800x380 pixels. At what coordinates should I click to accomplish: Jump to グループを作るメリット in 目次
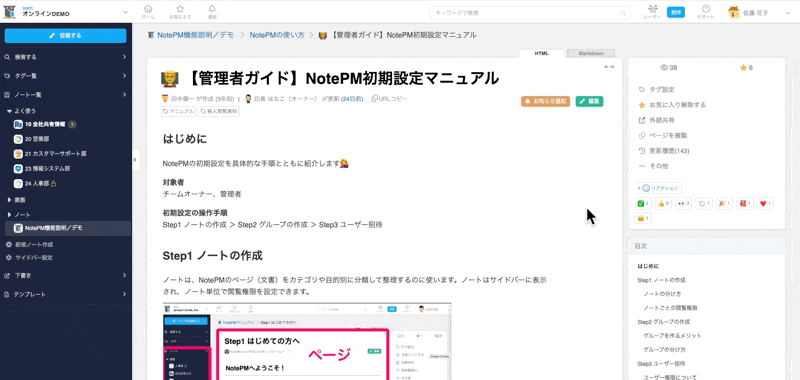click(672, 336)
